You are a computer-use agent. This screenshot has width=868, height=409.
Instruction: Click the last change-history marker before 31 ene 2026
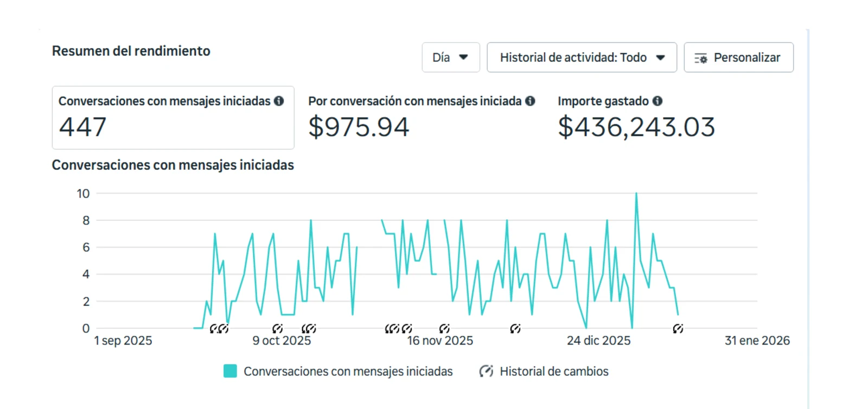678,328
